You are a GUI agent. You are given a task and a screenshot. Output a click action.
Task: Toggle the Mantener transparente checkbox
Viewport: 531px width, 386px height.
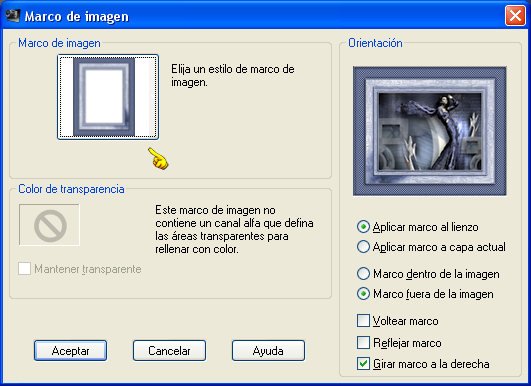coord(24,269)
